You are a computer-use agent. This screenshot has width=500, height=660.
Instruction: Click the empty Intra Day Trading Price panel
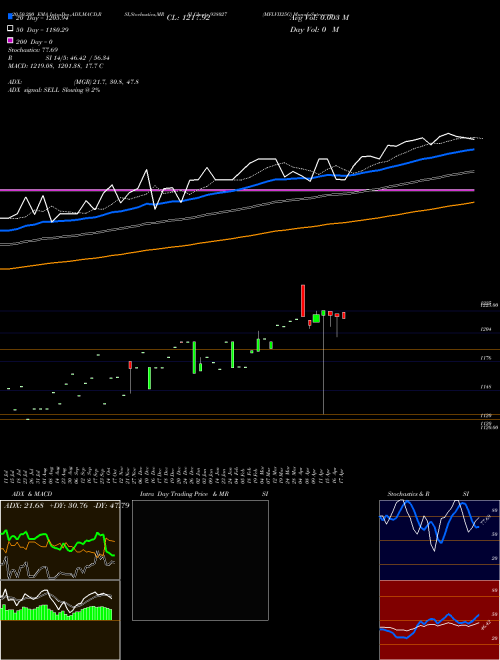(200, 560)
